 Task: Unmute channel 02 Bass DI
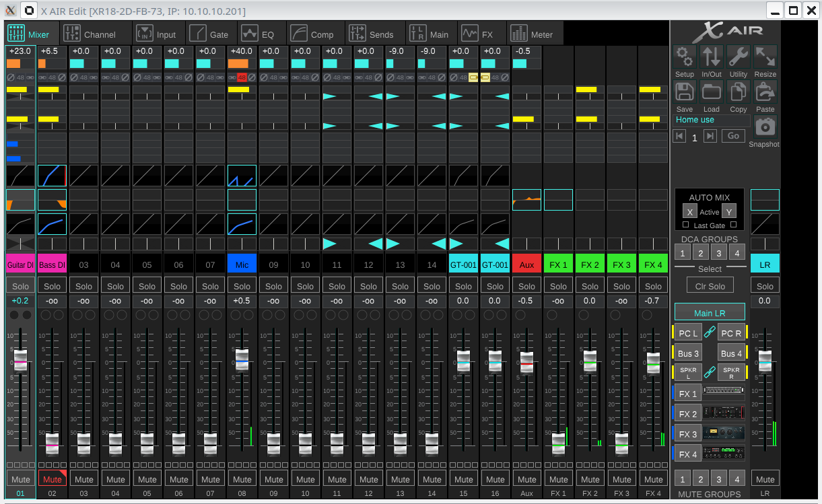point(53,479)
